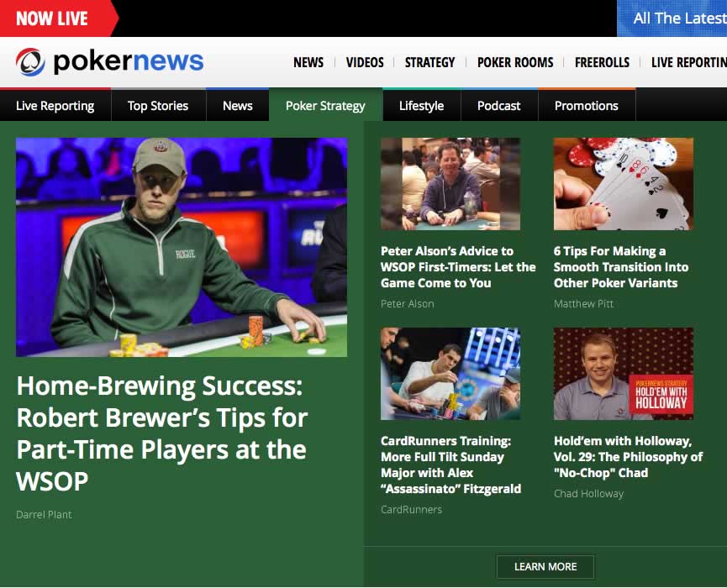This screenshot has height=588, width=727.
Task: Open the CardRunners Training article link
Action: (x=450, y=465)
